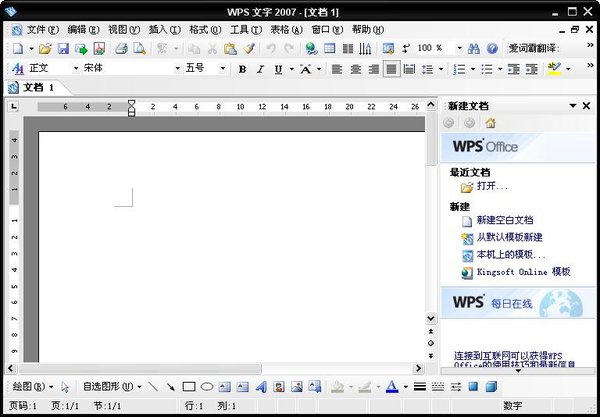
Task: Click the 从默认模板新建 link
Action: [x=509, y=238]
